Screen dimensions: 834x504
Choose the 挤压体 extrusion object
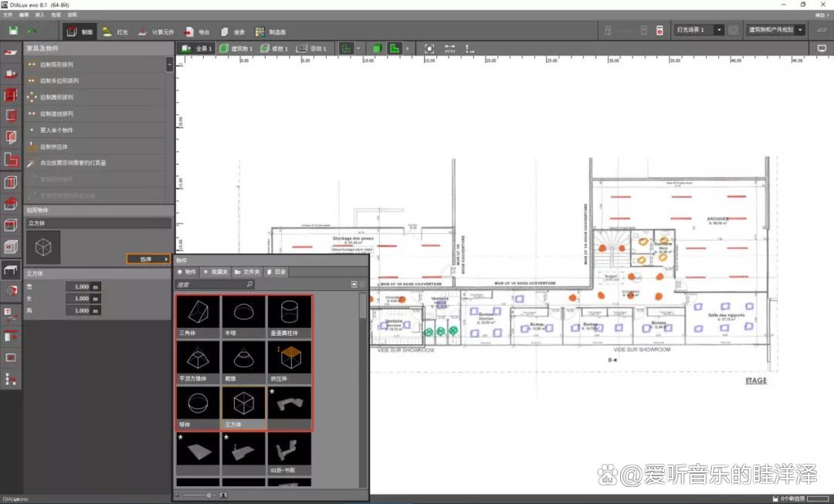(290, 363)
